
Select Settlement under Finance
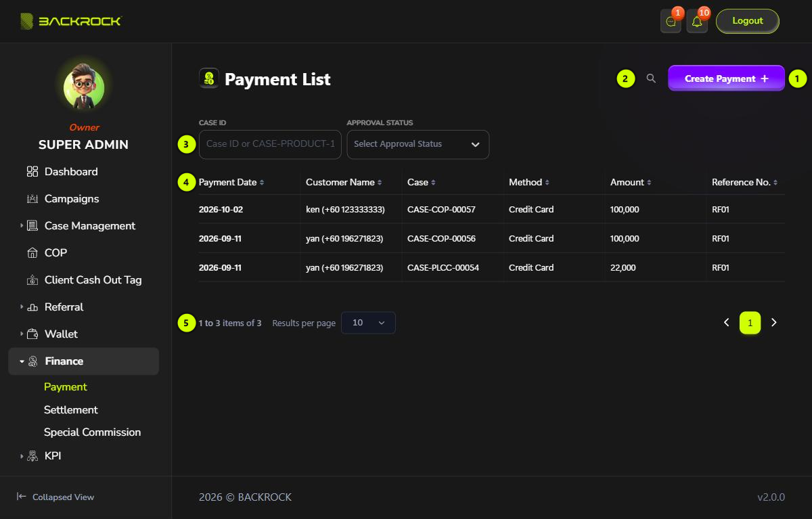click(71, 410)
